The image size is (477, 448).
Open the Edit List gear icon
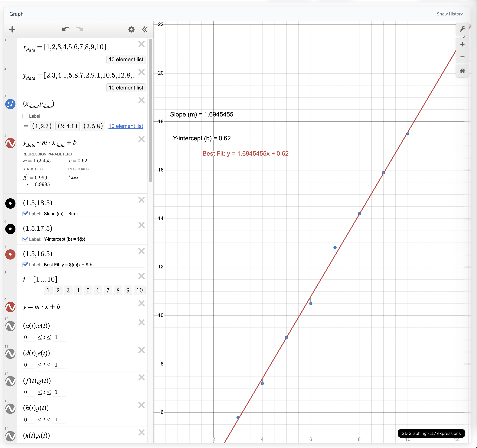point(131,30)
